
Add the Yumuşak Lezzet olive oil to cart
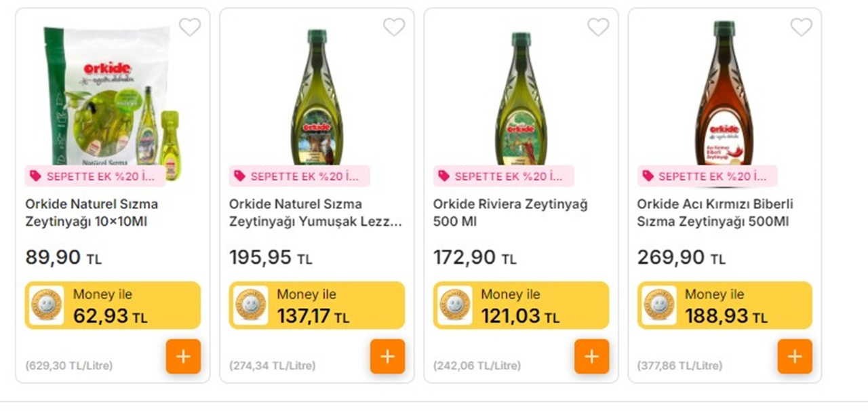(387, 356)
